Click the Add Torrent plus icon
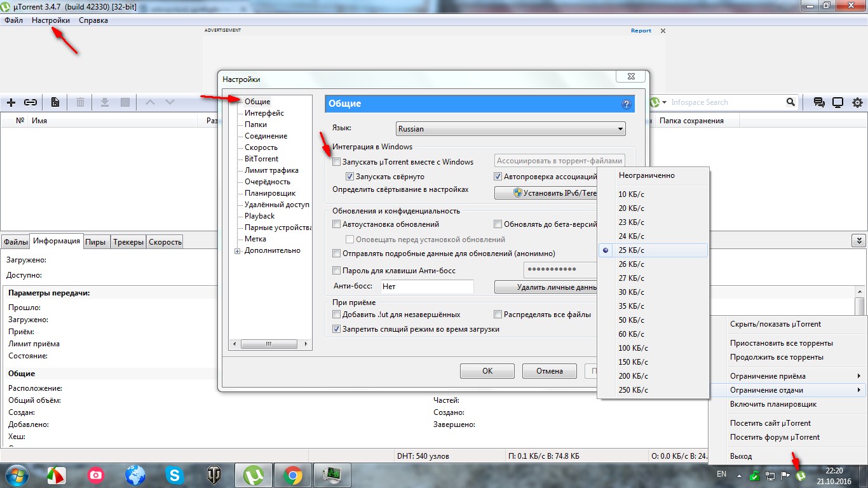The image size is (868, 488). click(x=11, y=102)
